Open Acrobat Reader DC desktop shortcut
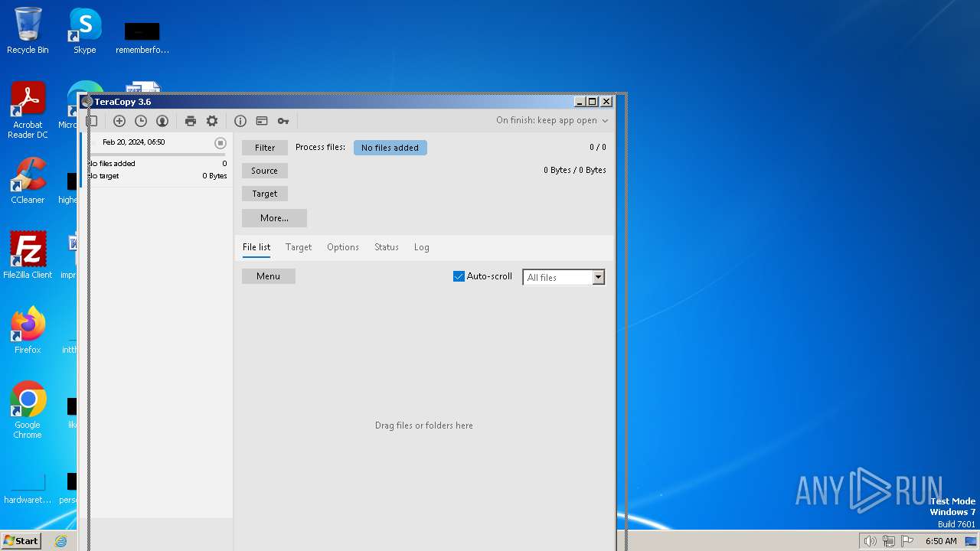The image size is (980, 551). pyautogui.click(x=28, y=110)
